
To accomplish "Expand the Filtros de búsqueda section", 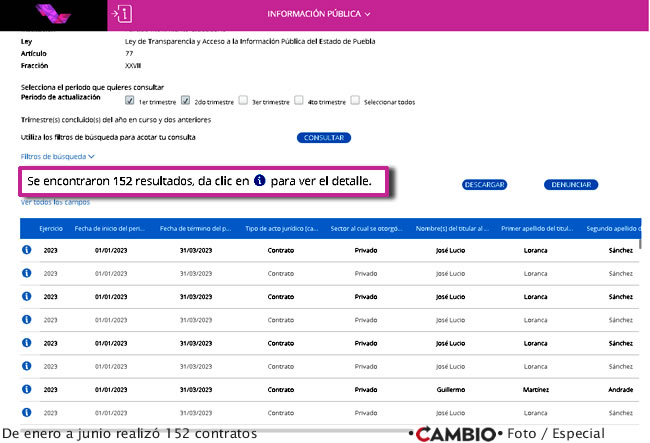I will point(58,156).
